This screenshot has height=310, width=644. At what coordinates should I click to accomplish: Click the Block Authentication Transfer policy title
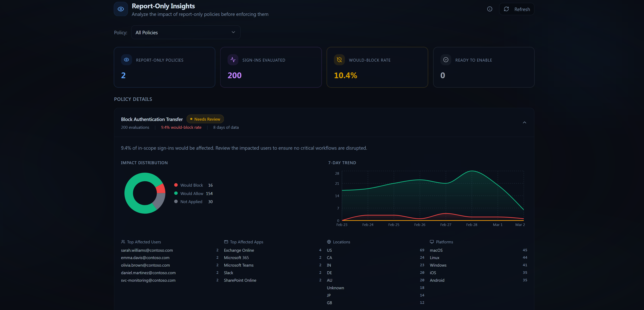click(152, 119)
